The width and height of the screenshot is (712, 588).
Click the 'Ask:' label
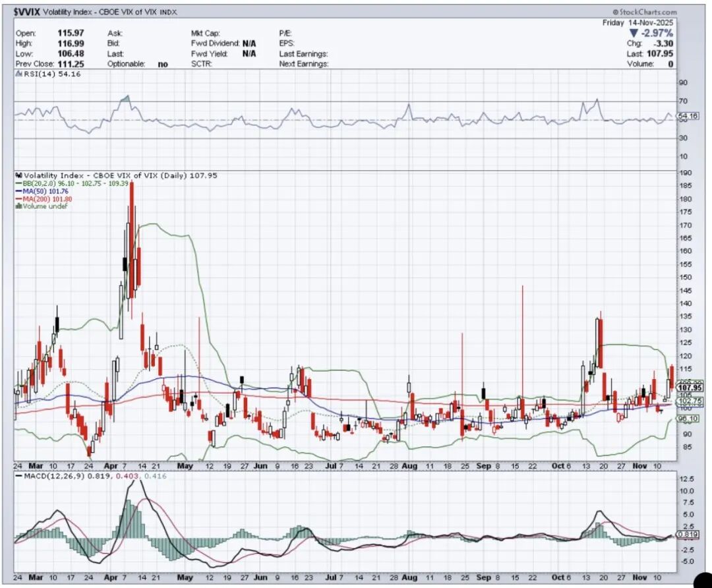(x=115, y=33)
